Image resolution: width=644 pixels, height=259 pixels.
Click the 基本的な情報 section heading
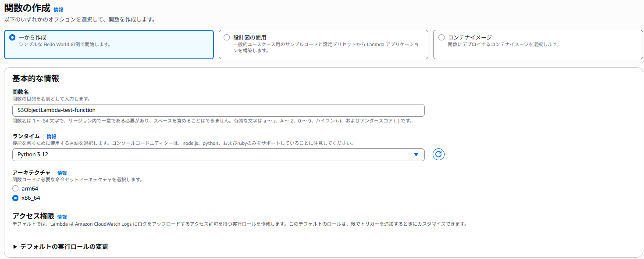pyautogui.click(x=36, y=79)
